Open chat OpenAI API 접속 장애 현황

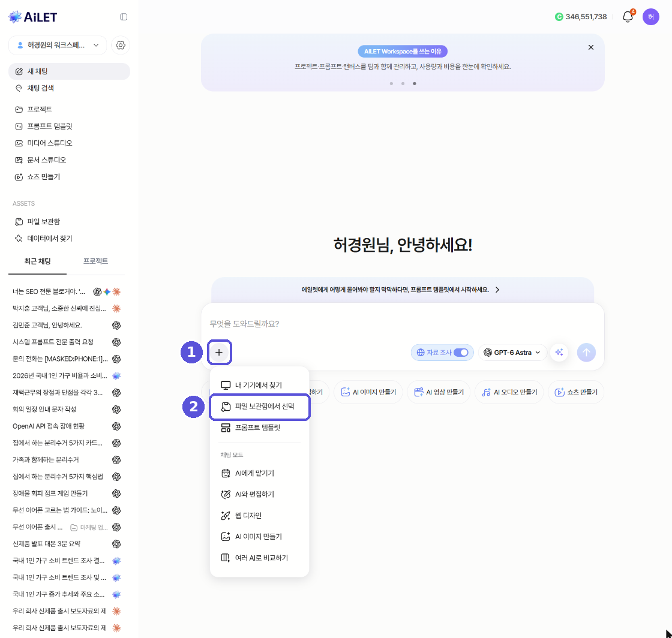point(67,426)
